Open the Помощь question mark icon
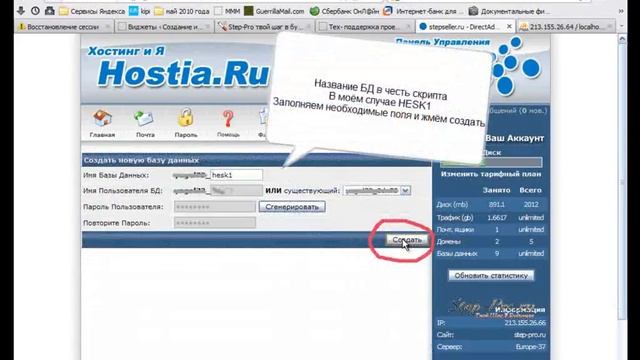640x360 pixels. pyautogui.click(x=228, y=123)
